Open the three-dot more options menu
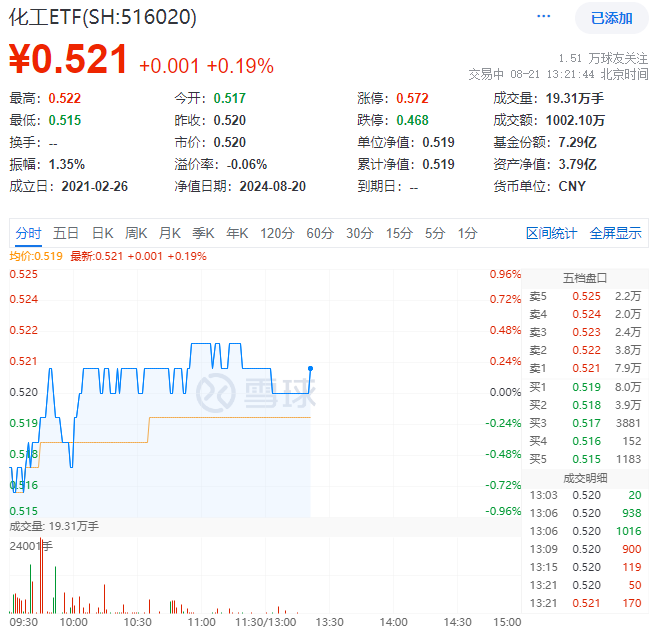Viewport: 655px width, 634px height. click(x=543, y=16)
